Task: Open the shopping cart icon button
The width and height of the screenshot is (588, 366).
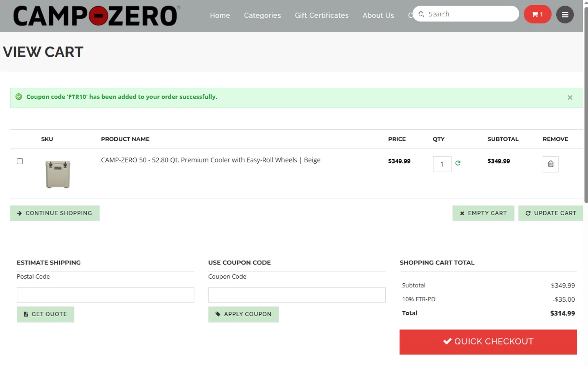Action: (537, 14)
